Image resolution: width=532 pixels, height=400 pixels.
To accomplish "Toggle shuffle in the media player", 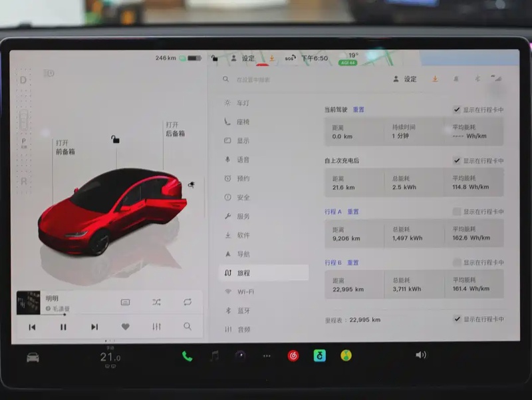I will [156, 302].
